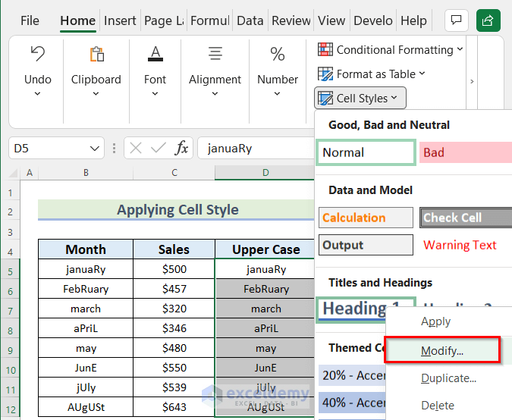Viewport: 512px width, 420px height.
Task: Open the Clipboard group icon
Action: 96,55
